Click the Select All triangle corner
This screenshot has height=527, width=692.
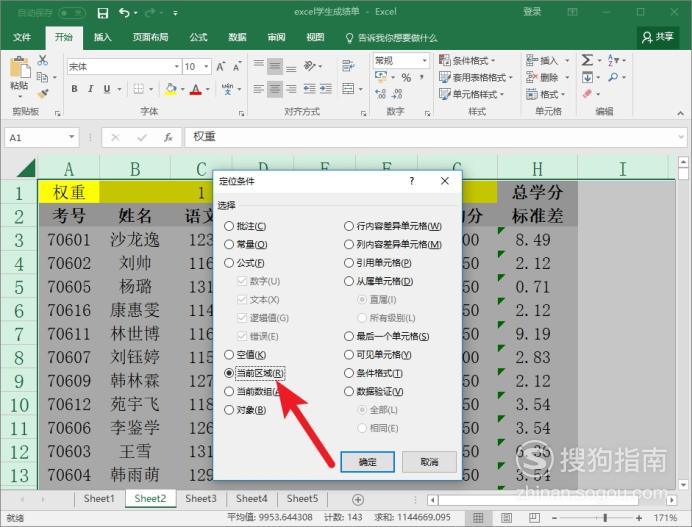pyautogui.click(x=26, y=168)
